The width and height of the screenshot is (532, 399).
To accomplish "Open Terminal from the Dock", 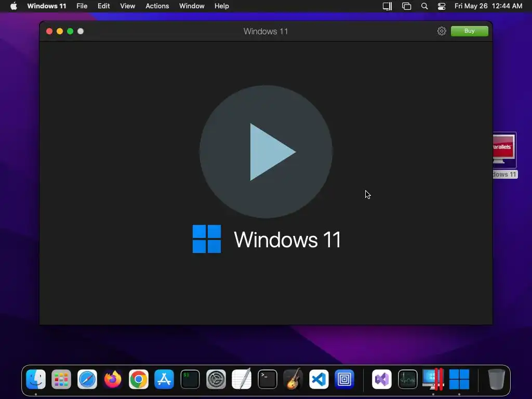I will pos(268,379).
